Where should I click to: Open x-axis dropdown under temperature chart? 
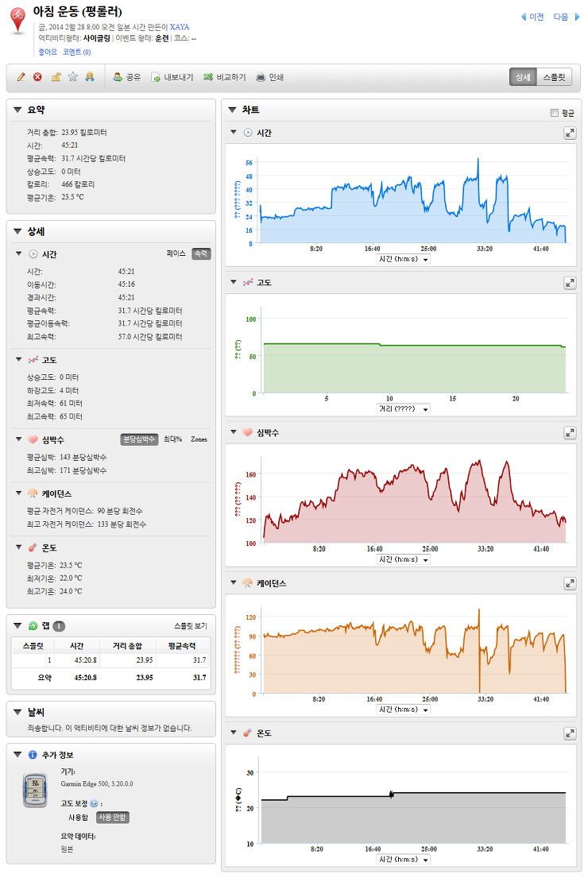[x=403, y=860]
